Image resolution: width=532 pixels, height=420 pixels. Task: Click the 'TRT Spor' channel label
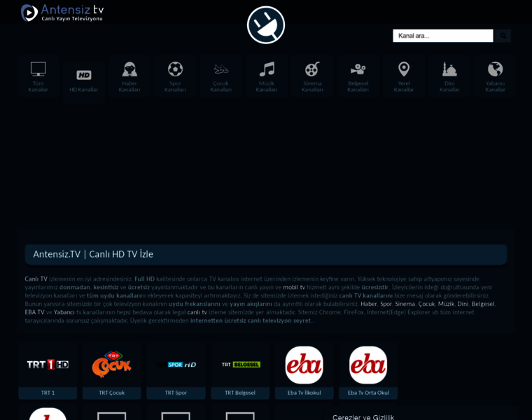pos(176,393)
